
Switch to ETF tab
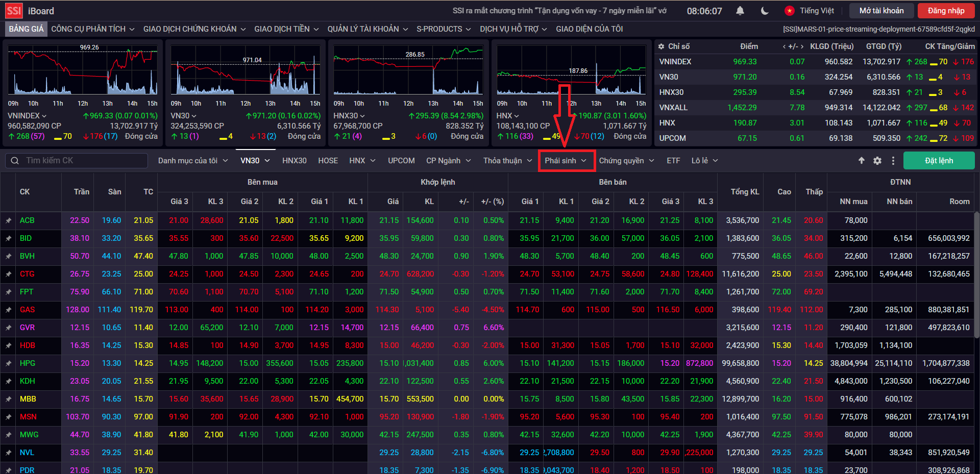point(673,161)
